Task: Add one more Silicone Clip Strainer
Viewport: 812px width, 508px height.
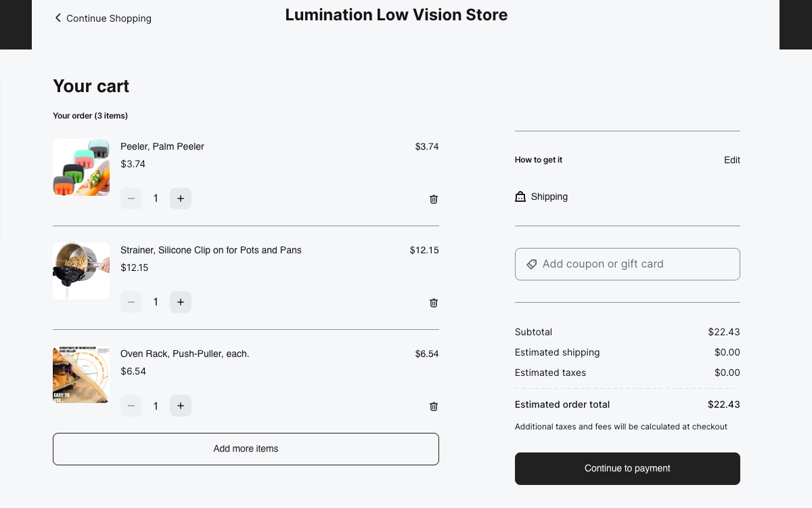Action: (181, 302)
